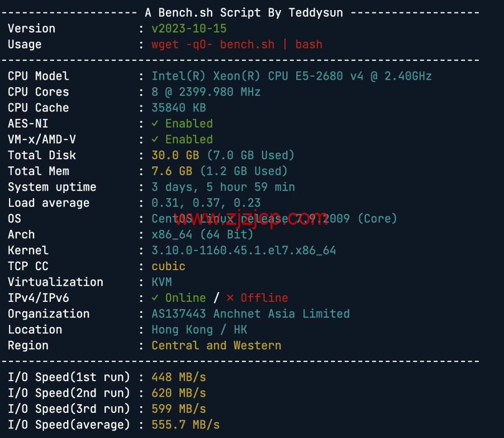Viewport: 504px width, 438px height.
Task: Click the Load average numbers
Action: point(206,203)
